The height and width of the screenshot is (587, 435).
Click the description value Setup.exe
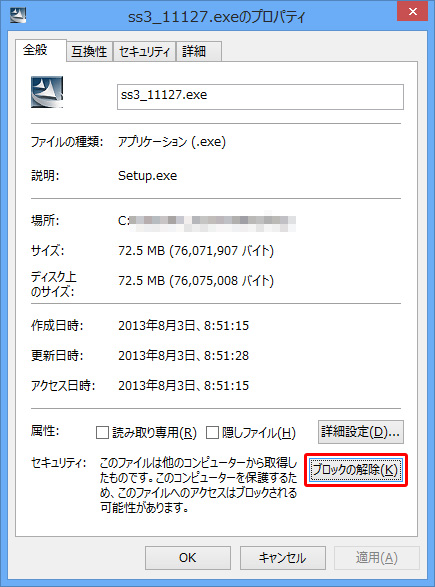click(147, 176)
